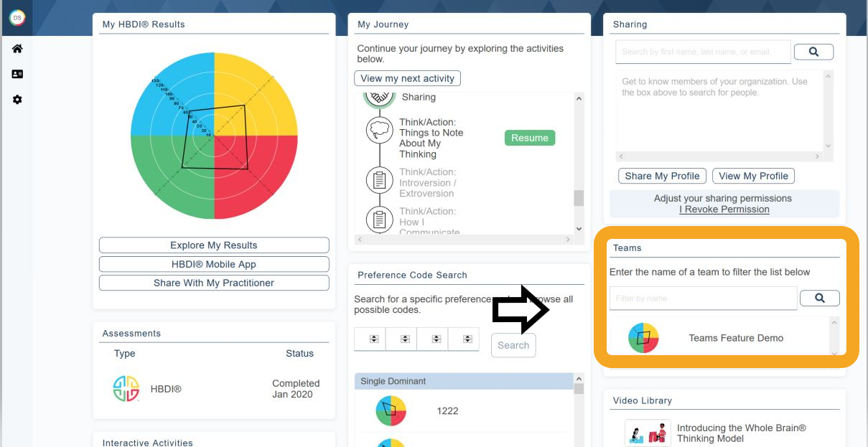
Task: Click the Share My Profile button
Action: [x=662, y=176]
